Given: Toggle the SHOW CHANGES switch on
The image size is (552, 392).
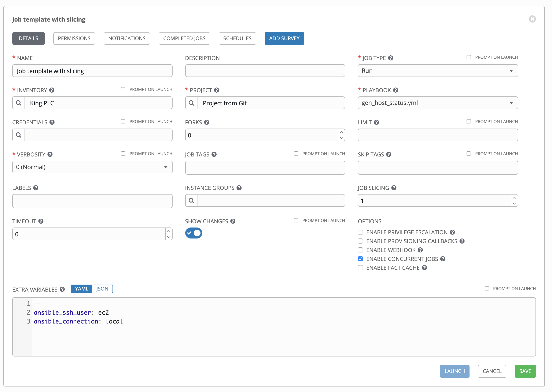Looking at the screenshot, I should click(194, 233).
